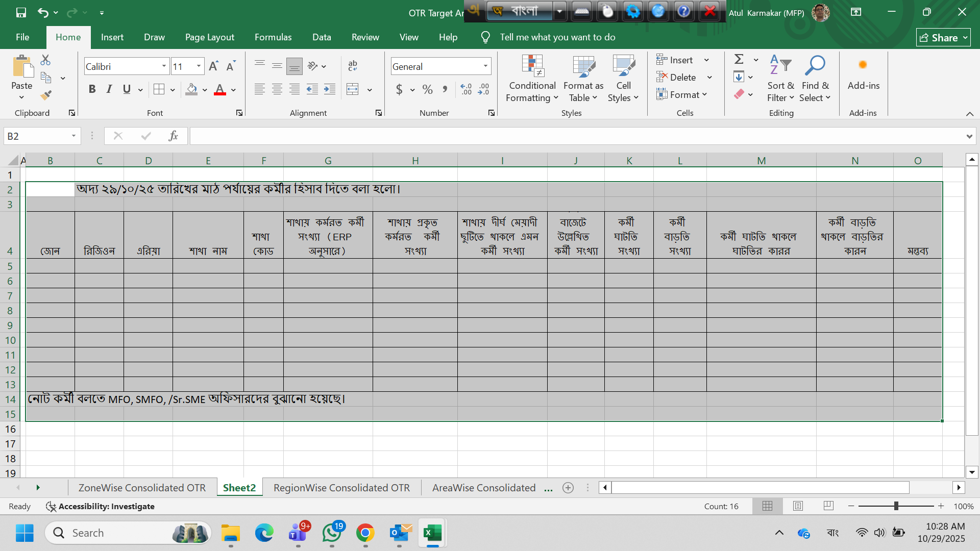Click the Wrap Text icon
The height and width of the screenshot is (551, 980).
353,66
